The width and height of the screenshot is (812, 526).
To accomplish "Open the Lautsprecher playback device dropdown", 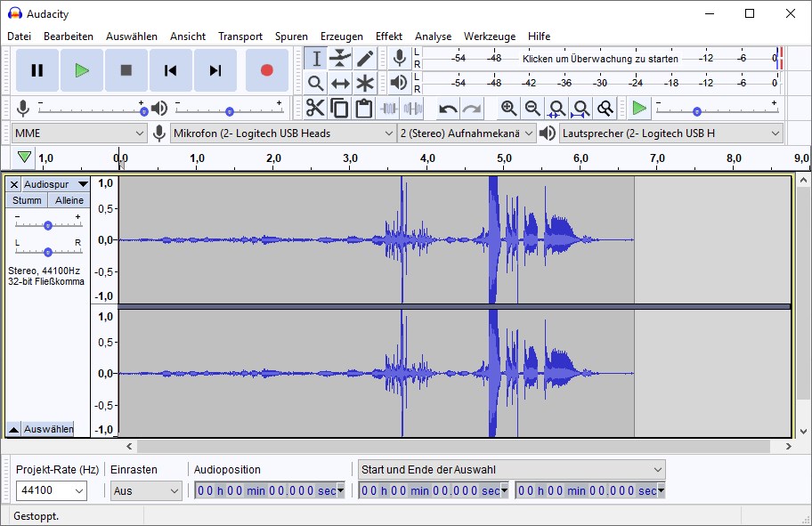I will pos(671,134).
